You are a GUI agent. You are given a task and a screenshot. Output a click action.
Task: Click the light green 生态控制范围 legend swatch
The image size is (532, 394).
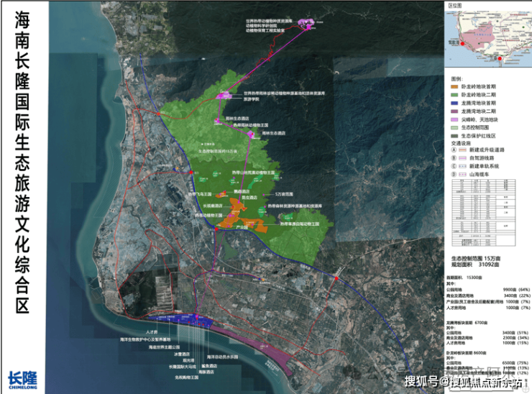coord(454,127)
